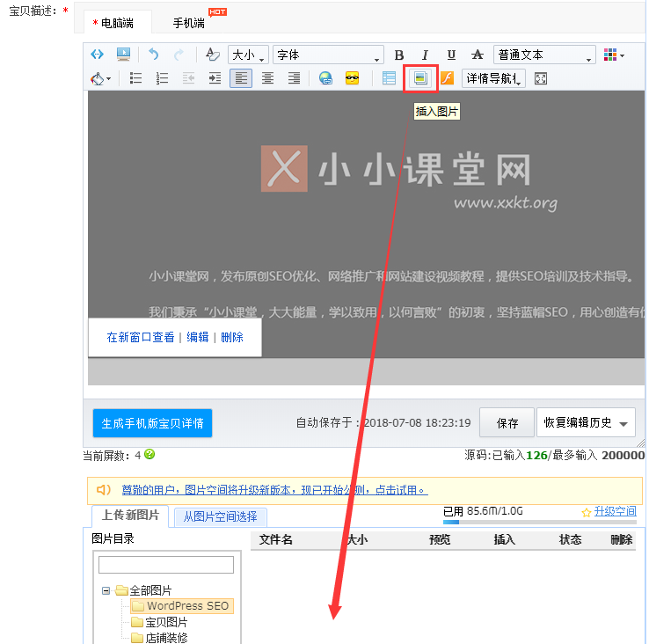
Task: Select the choose from image space tab
Action: click(220, 516)
